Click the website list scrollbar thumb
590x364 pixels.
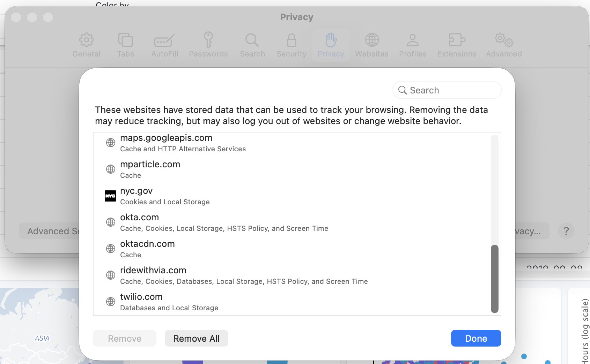coord(495,279)
